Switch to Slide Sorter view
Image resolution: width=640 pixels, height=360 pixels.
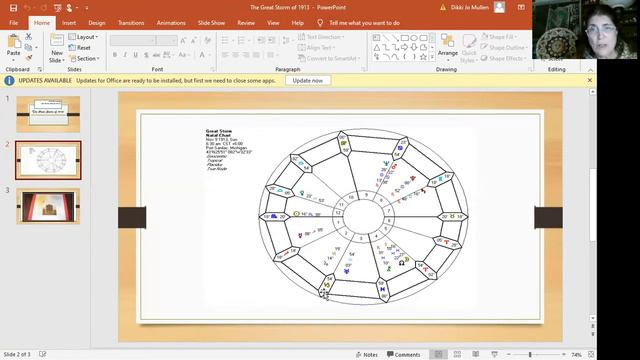(457, 355)
